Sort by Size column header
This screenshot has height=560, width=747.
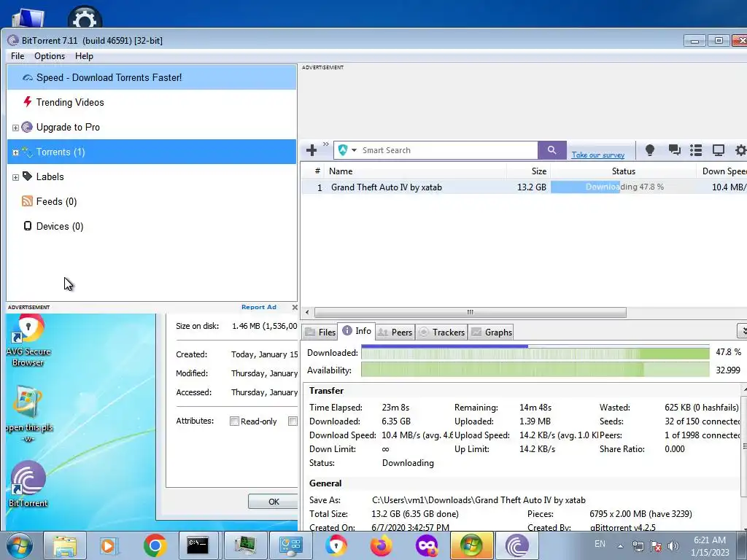point(529,171)
